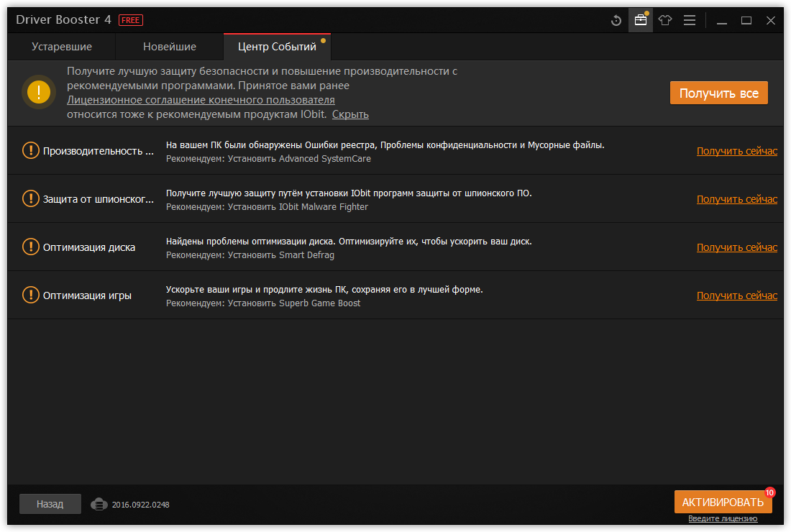Click text Рекомендуем: Установить Smart Defrag
Viewport: 791px width, 532px height.
[250, 255]
